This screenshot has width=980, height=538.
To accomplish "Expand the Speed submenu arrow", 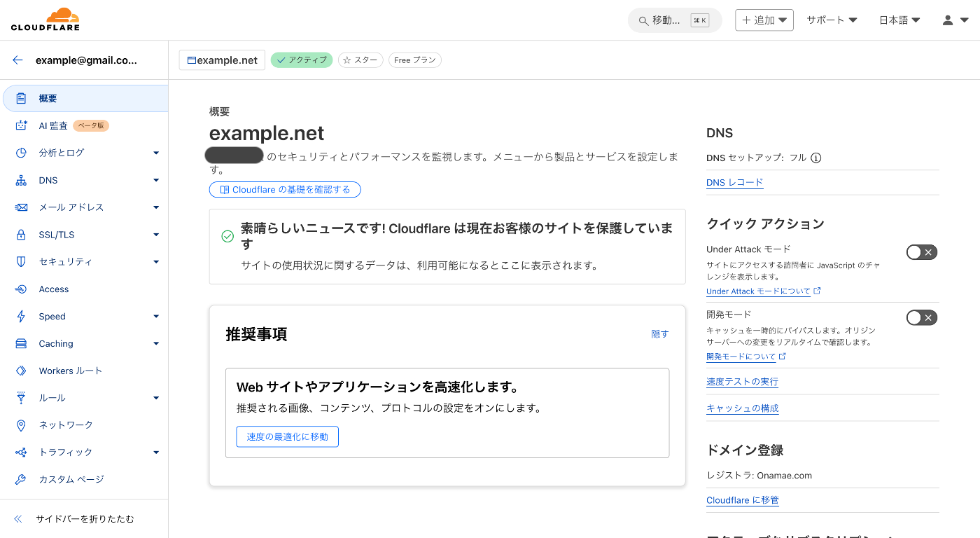I will click(156, 317).
